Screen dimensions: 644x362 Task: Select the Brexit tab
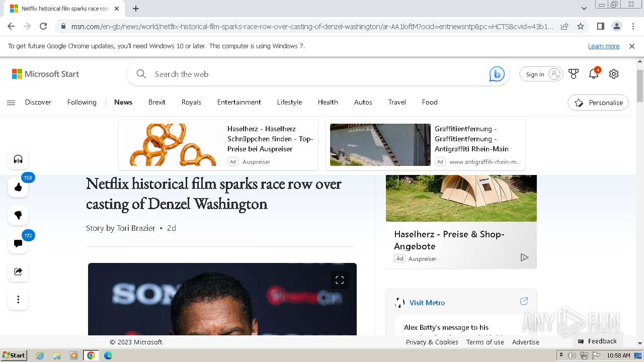[157, 102]
